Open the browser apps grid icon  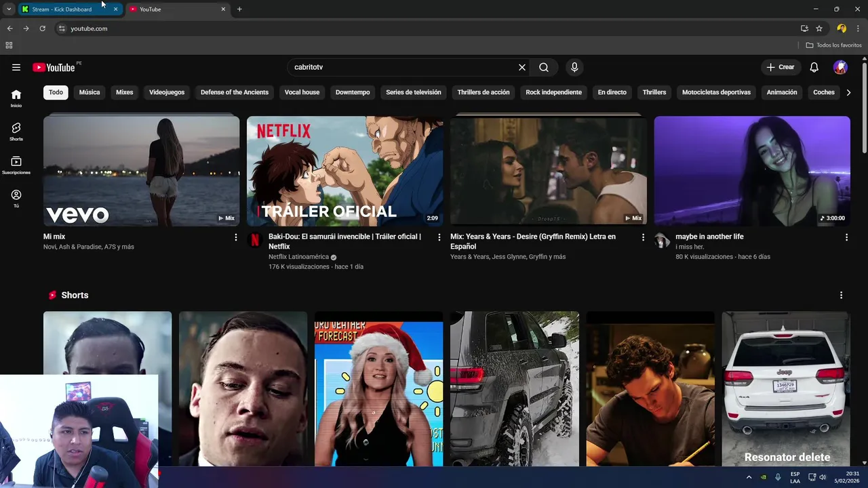point(9,45)
